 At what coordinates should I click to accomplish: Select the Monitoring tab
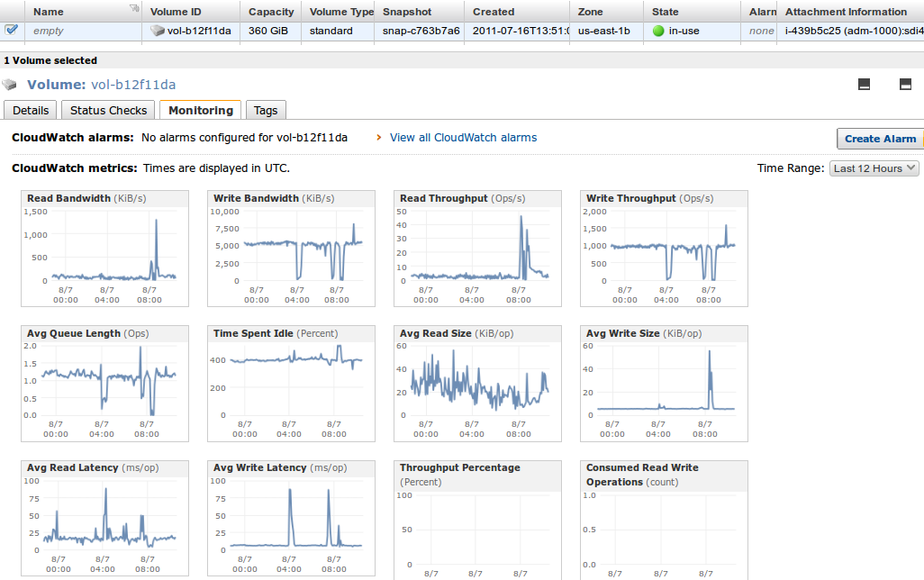pyautogui.click(x=200, y=110)
